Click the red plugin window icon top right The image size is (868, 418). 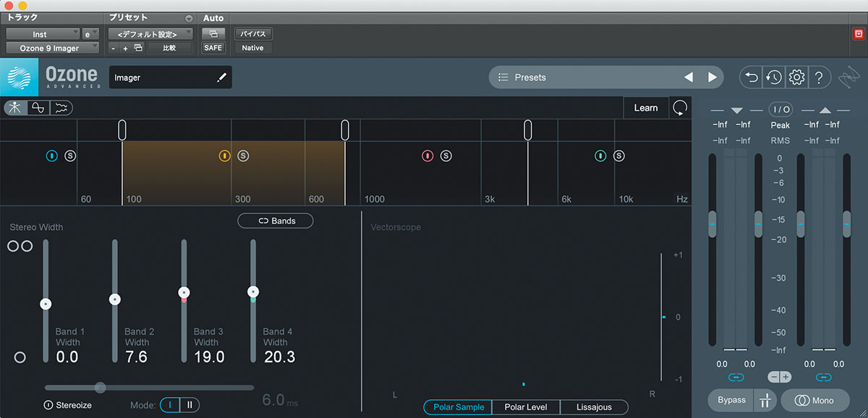pyautogui.click(x=858, y=33)
